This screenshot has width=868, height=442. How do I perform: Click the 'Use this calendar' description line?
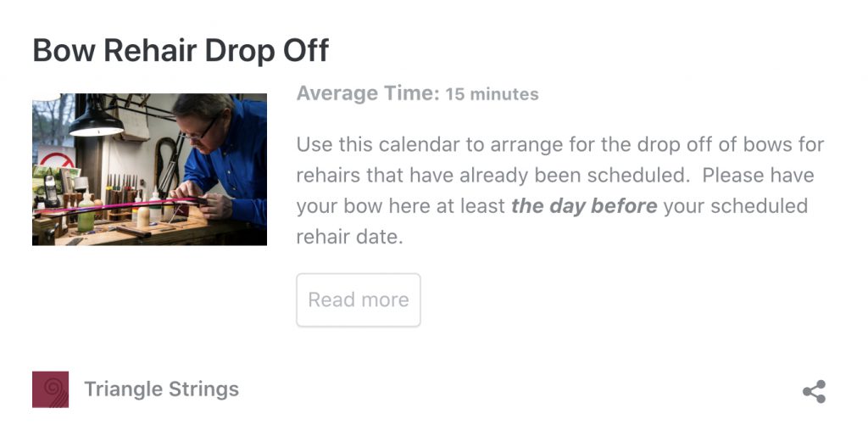pos(560,145)
